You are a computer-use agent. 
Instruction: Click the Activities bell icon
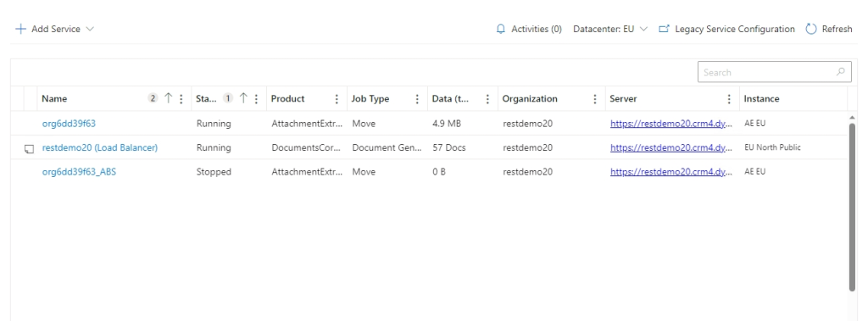[x=501, y=29]
